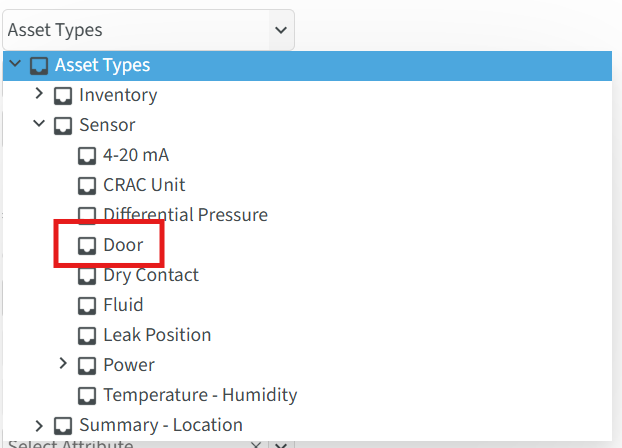Choose the Power label in the tree
622x448 pixels.
pos(129,365)
